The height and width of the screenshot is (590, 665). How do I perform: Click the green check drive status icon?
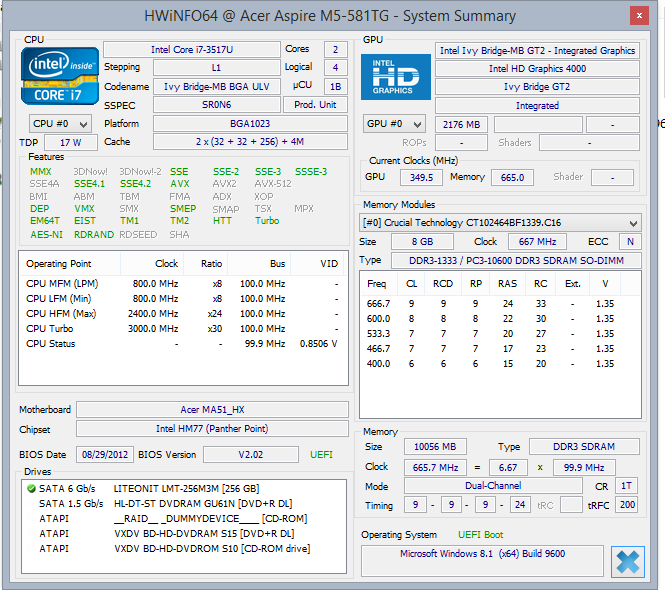[30, 488]
